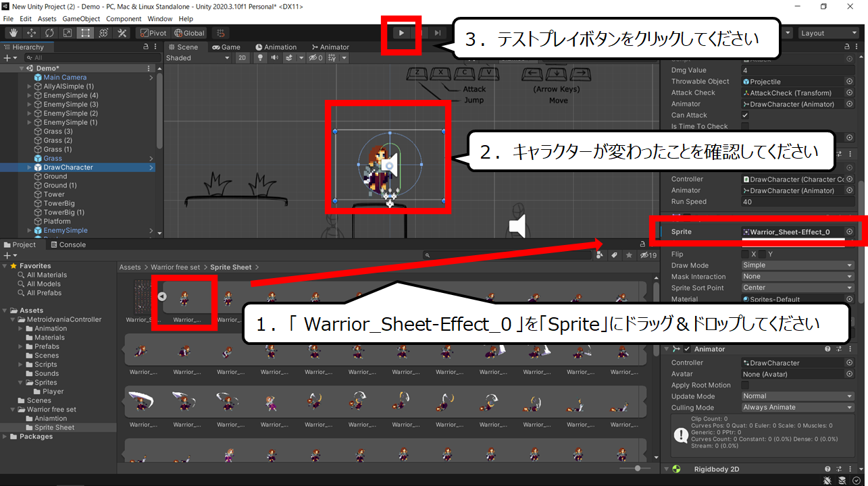Viewport: 868px width, 486px height.
Task: Select the Hand tool in the toolbar
Action: point(13,32)
